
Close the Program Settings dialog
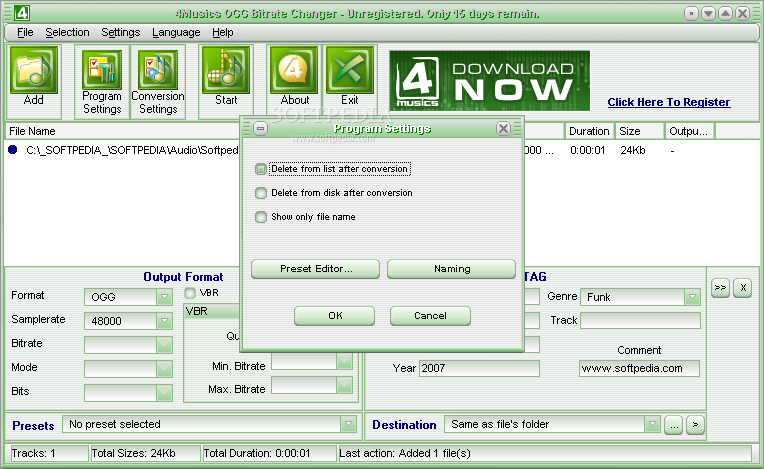503,129
